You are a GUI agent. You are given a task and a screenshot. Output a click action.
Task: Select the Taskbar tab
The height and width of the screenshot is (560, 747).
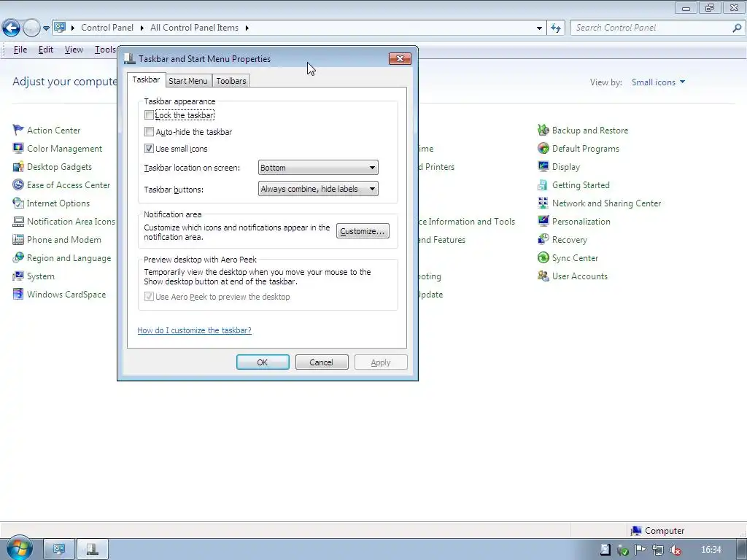pos(146,79)
